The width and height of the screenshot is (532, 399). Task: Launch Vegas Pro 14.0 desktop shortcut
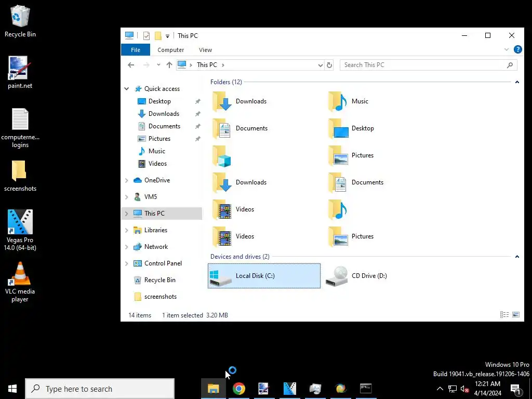(x=20, y=230)
